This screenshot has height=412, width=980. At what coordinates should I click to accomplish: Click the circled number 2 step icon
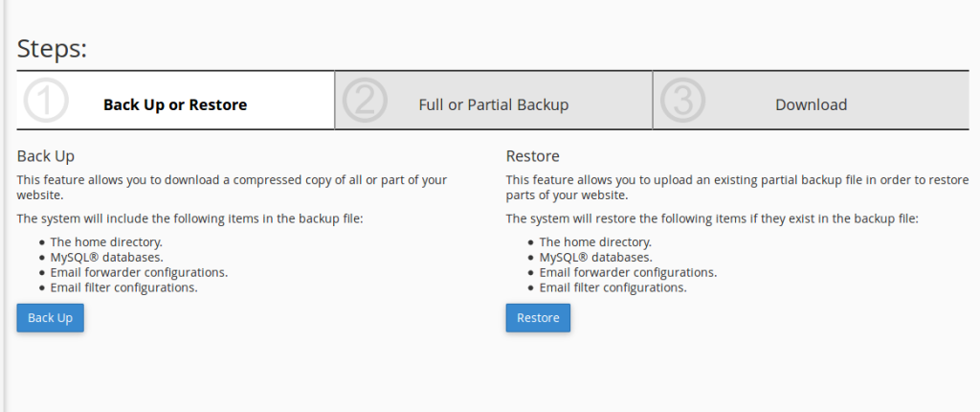[x=365, y=101]
